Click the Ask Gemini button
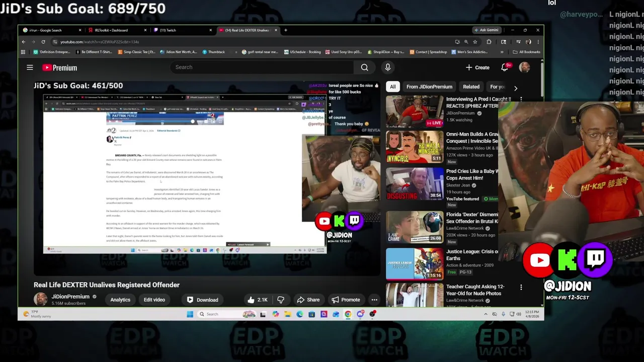Viewport: 644px width, 362px height. (x=486, y=30)
